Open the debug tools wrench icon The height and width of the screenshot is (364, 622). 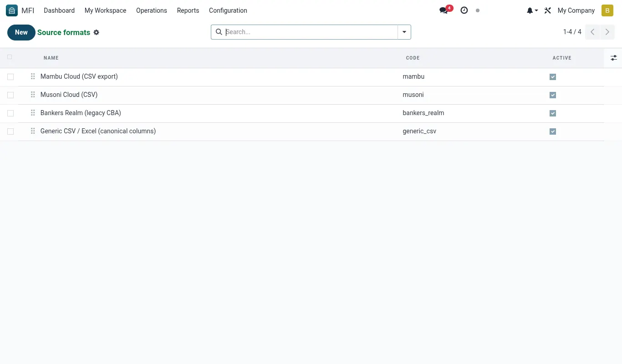[x=548, y=10]
